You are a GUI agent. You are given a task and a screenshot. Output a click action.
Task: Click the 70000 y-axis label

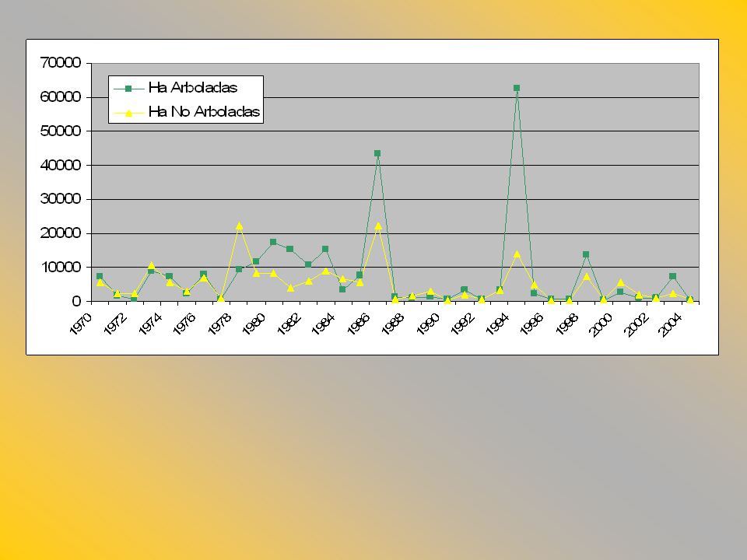coord(61,62)
